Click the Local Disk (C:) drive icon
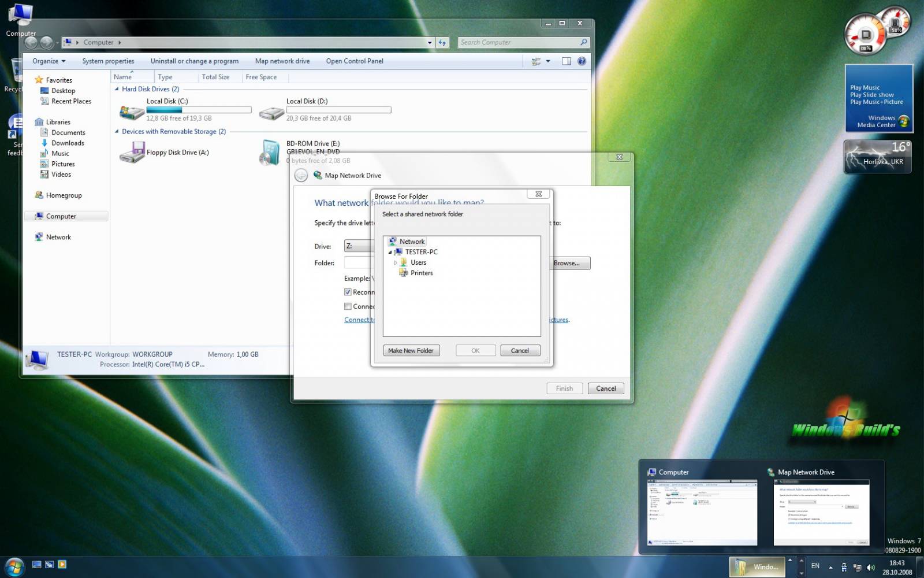Image resolution: width=924 pixels, height=578 pixels. coord(132,112)
